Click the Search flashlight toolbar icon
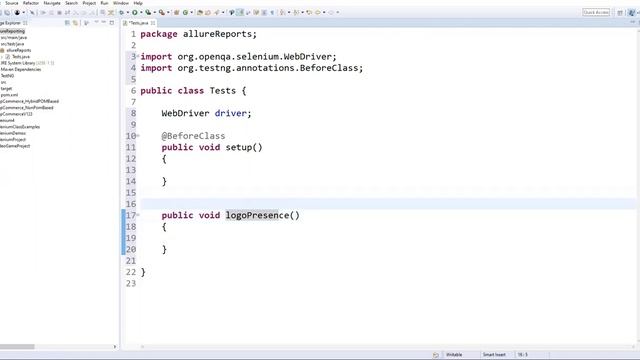Screen dimensions: 640x360 point(216,12)
